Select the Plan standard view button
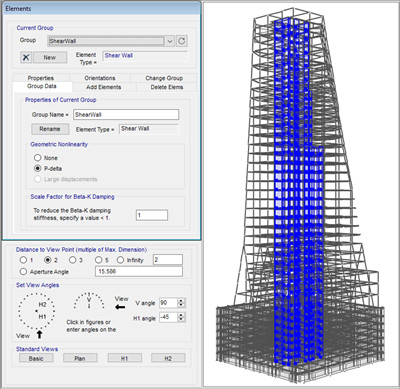400x389 pixels. point(80,358)
